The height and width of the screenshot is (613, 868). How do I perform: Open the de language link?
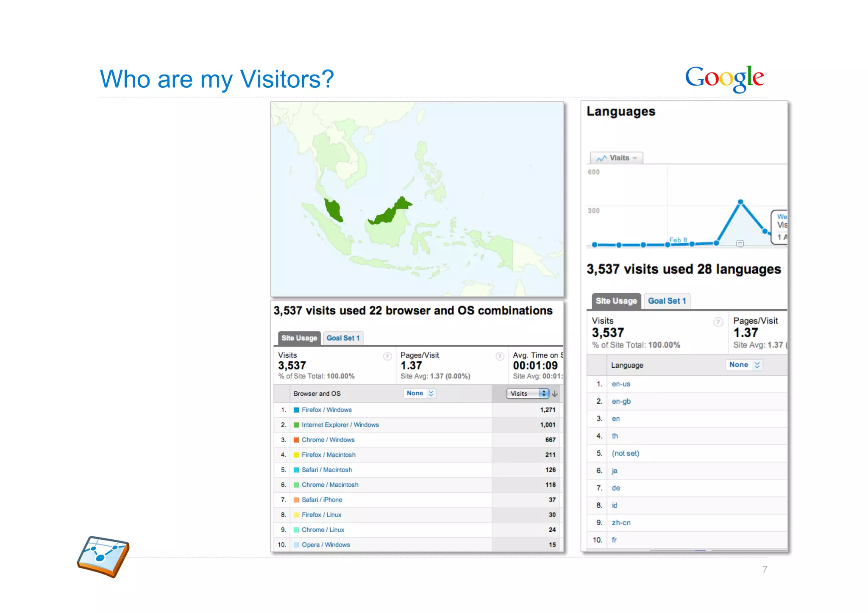616,488
